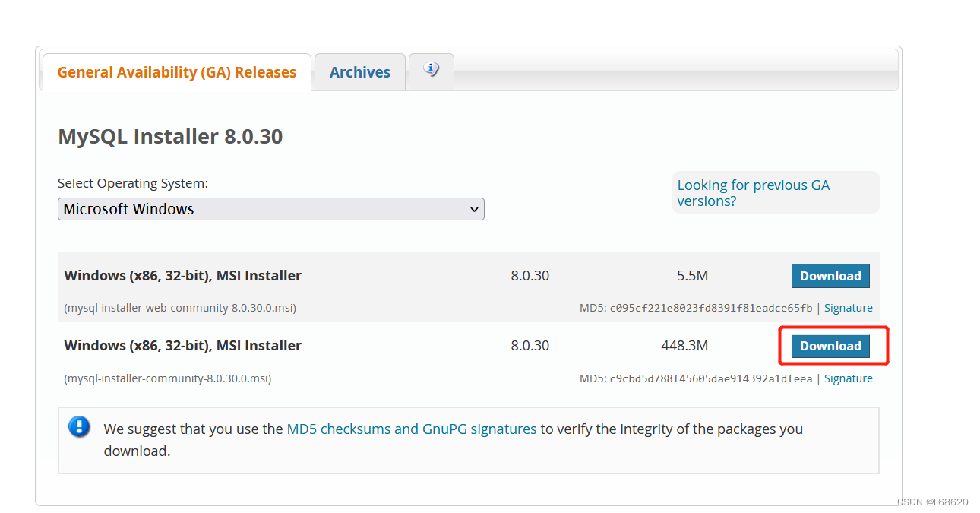Click MSI Installer title in the 5.5M row
Image resolution: width=980 pixels, height=513 pixels.
tap(182, 276)
